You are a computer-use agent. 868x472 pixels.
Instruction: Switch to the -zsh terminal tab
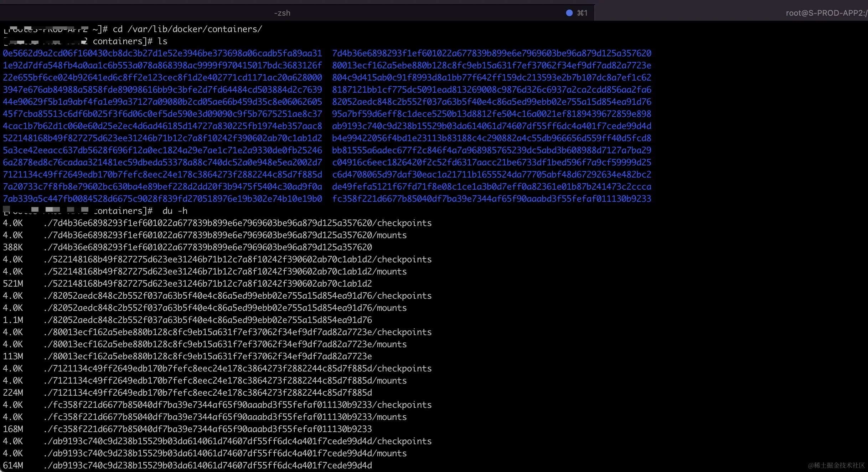coord(282,13)
